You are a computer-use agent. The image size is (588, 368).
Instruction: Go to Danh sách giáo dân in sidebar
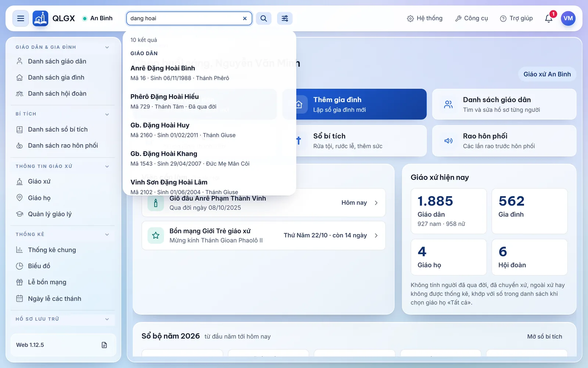[63, 61]
